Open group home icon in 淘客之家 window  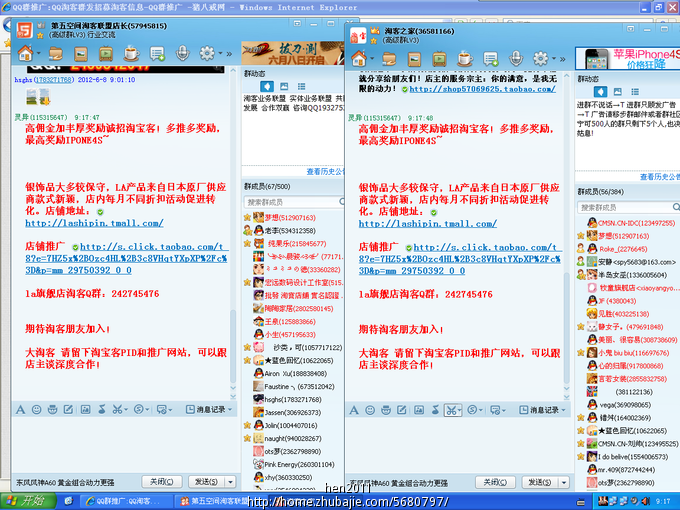point(359,58)
